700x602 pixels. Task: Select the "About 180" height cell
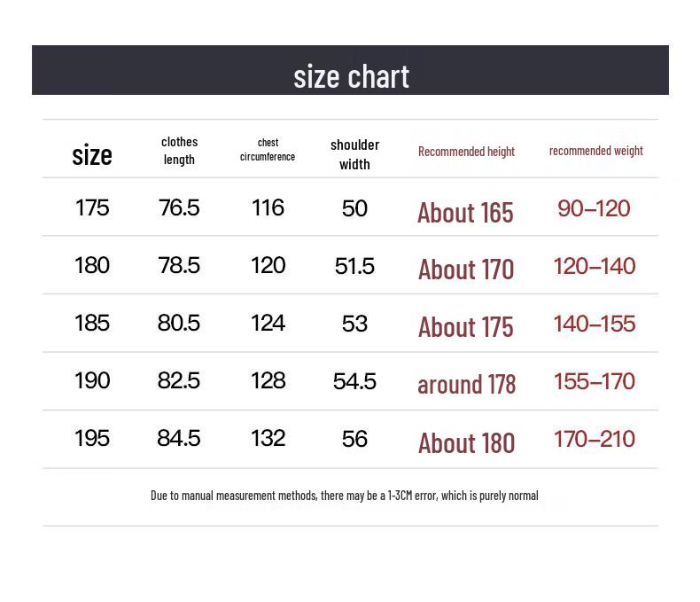pos(466,442)
